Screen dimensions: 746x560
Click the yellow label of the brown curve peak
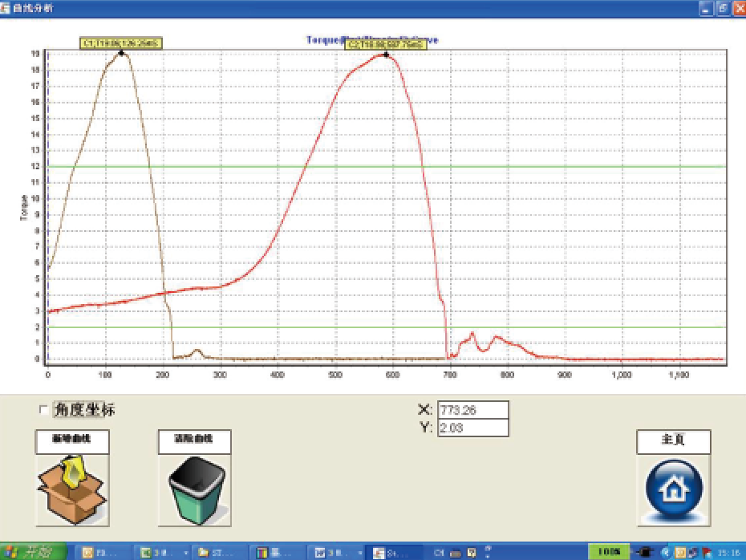120,44
